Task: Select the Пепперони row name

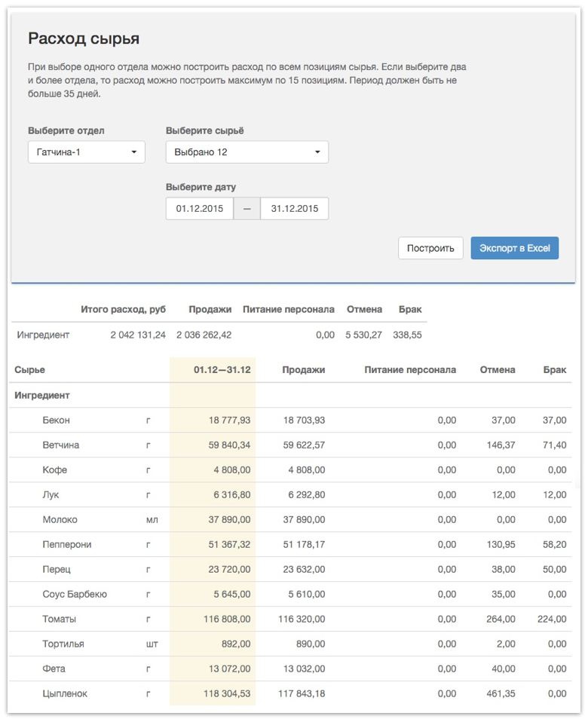Action: (67, 544)
